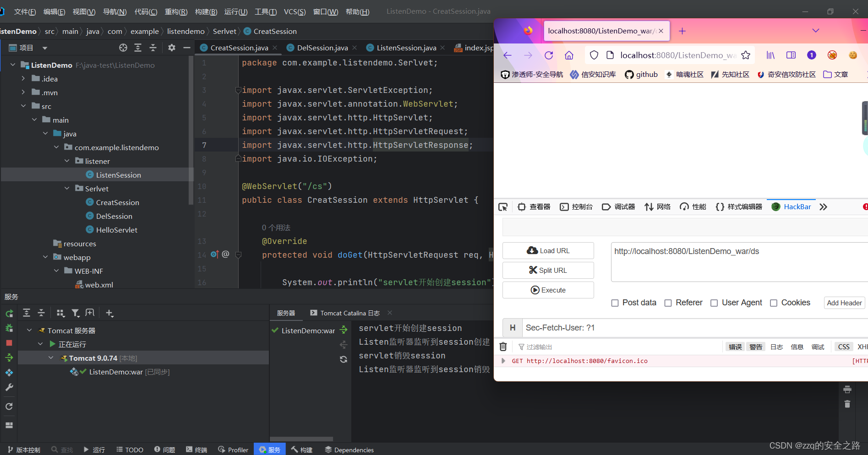Open the 项目 view dropdown arrow
This screenshot has height=455, width=868.
click(45, 48)
